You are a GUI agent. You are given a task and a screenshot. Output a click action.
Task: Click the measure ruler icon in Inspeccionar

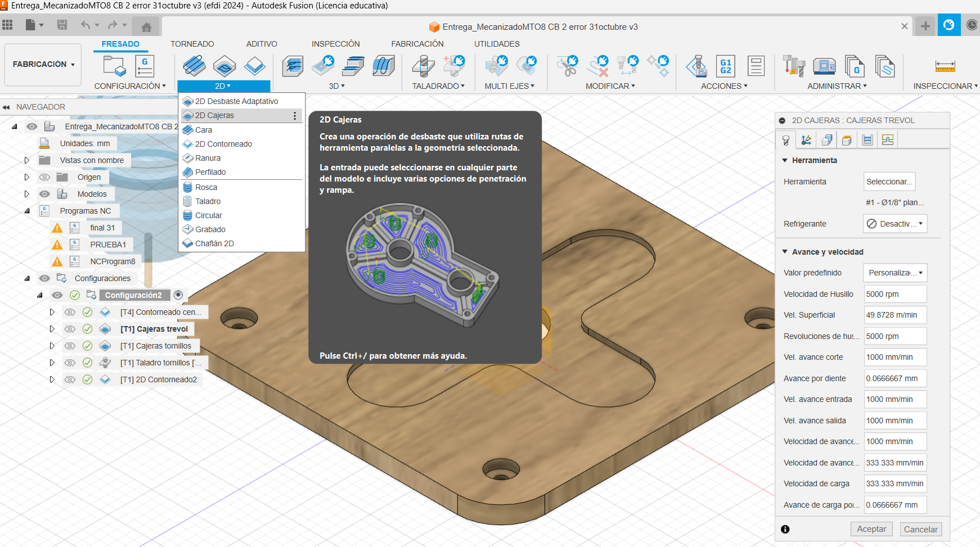coord(945,66)
